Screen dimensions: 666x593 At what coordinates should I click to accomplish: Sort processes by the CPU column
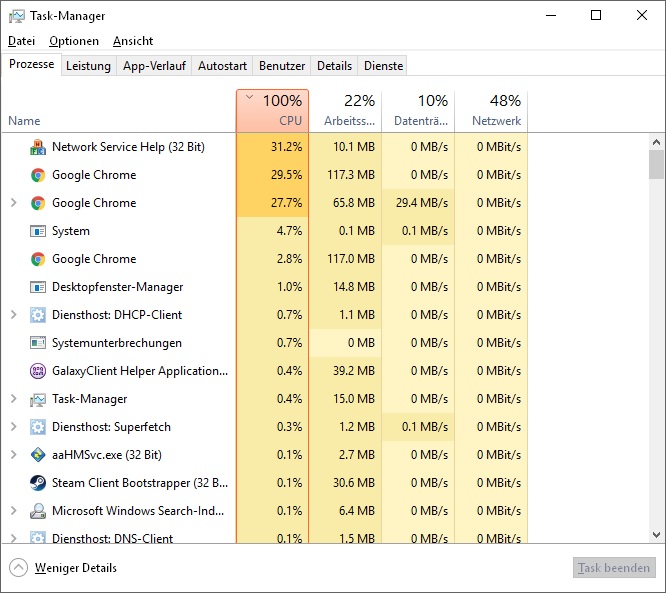click(272, 111)
